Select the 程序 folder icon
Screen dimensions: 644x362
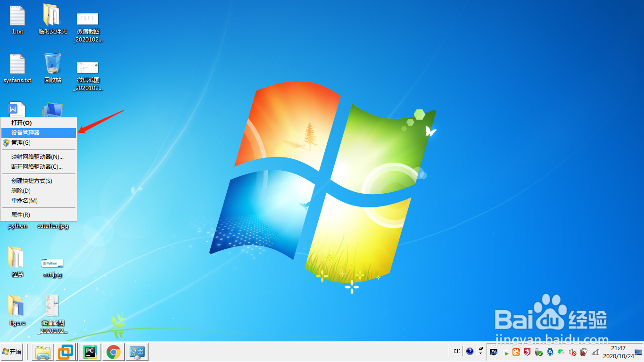coord(17,262)
